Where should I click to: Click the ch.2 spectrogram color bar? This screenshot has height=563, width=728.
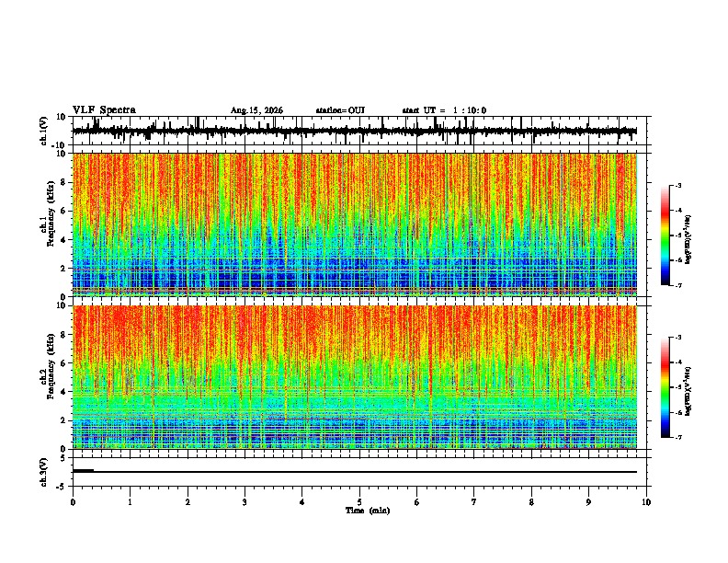point(665,387)
